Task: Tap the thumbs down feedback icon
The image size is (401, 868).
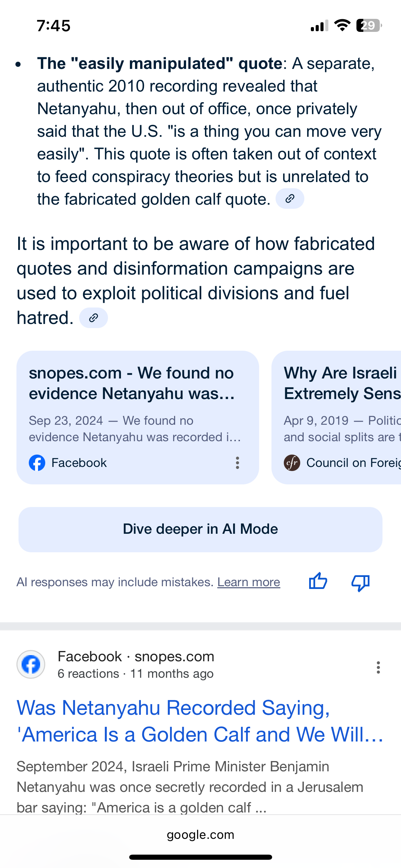Action: coord(360,582)
